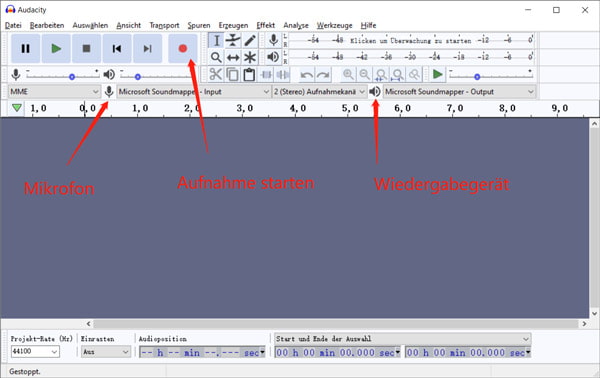Click Fit Project to Width icon
This screenshot has height=378, width=600.
[398, 74]
